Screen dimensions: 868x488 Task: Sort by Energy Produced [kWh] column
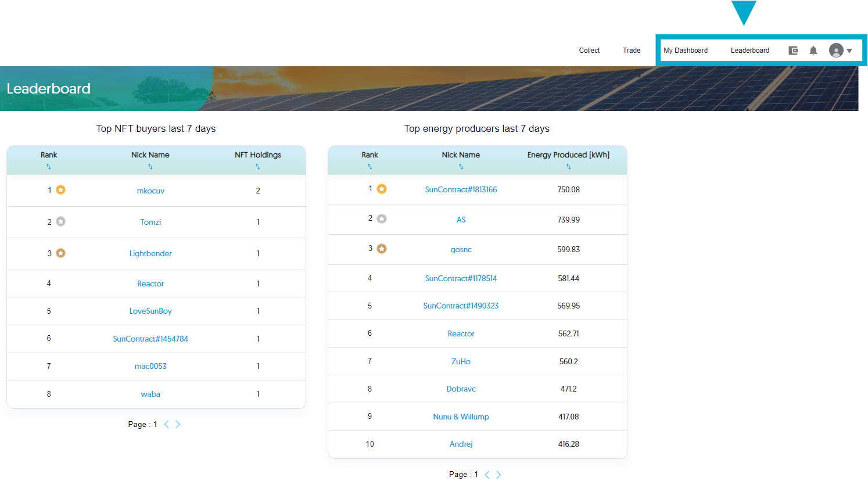[x=568, y=167]
